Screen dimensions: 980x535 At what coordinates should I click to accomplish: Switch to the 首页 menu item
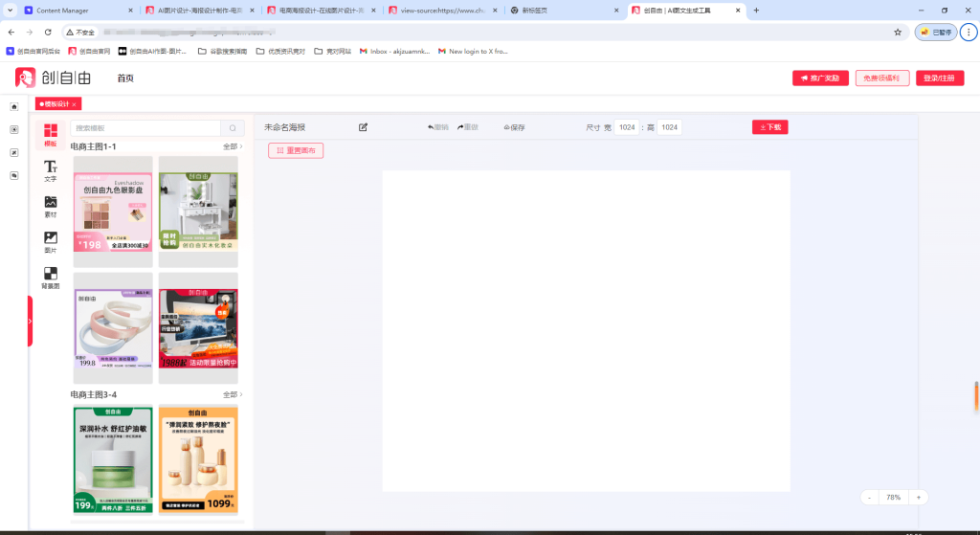[125, 78]
